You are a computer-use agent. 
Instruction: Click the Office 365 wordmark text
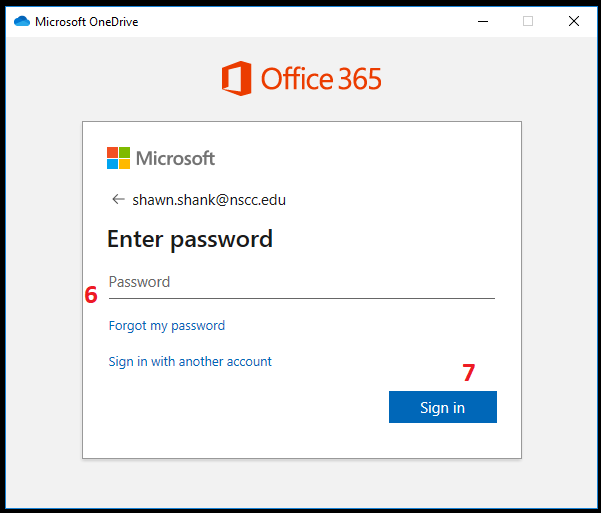coord(321,79)
